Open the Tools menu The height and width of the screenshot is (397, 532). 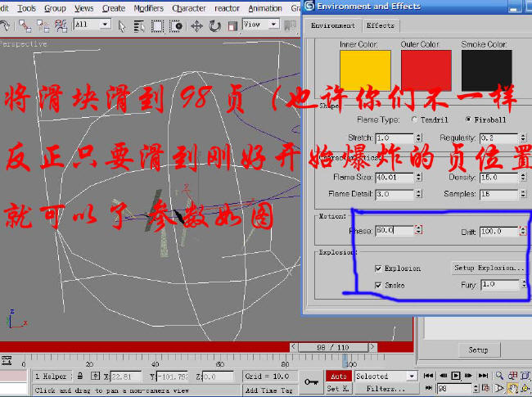pos(26,8)
